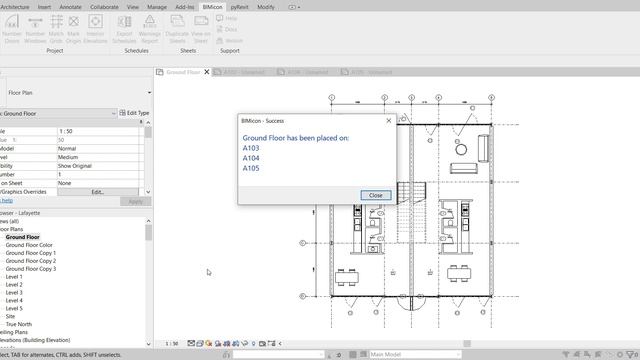This screenshot has width=640, height=360.
Task: Open the view scale 1:50 selector
Action: pyautogui.click(x=172, y=343)
